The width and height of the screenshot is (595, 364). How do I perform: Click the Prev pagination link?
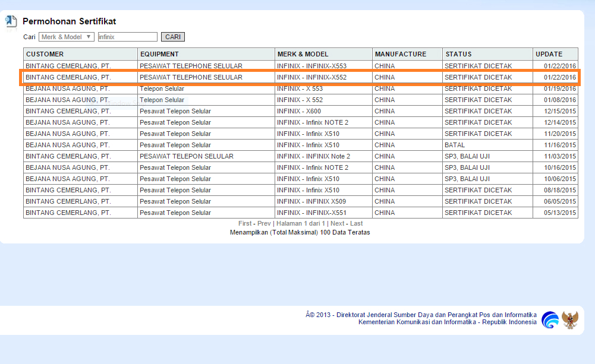click(264, 223)
